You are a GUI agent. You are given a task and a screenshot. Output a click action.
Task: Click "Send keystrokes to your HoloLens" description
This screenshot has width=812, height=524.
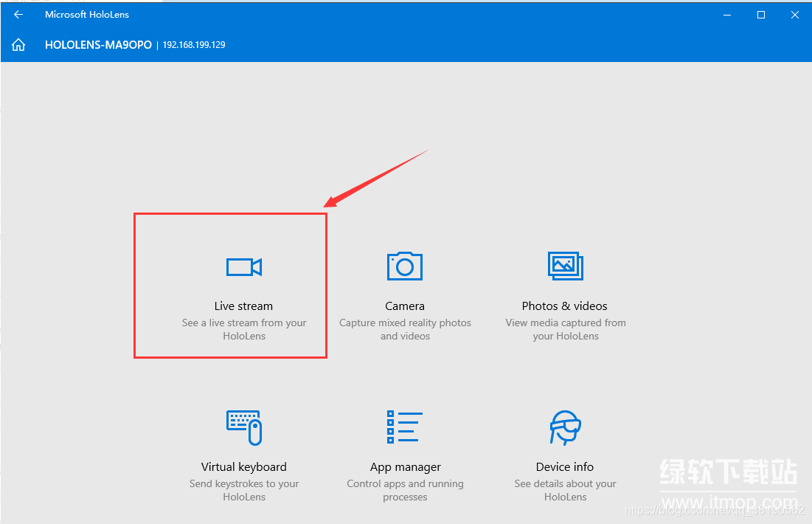[244, 490]
